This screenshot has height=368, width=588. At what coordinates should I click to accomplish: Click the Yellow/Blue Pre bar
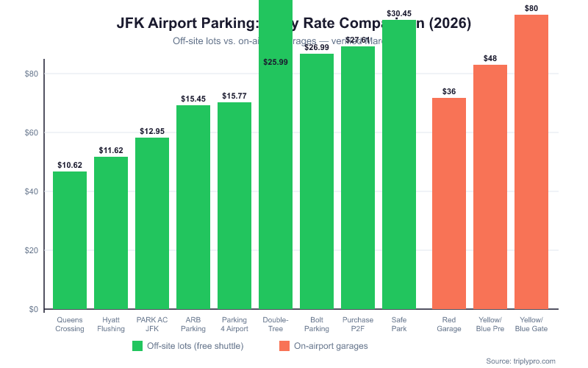pyautogui.click(x=490, y=187)
